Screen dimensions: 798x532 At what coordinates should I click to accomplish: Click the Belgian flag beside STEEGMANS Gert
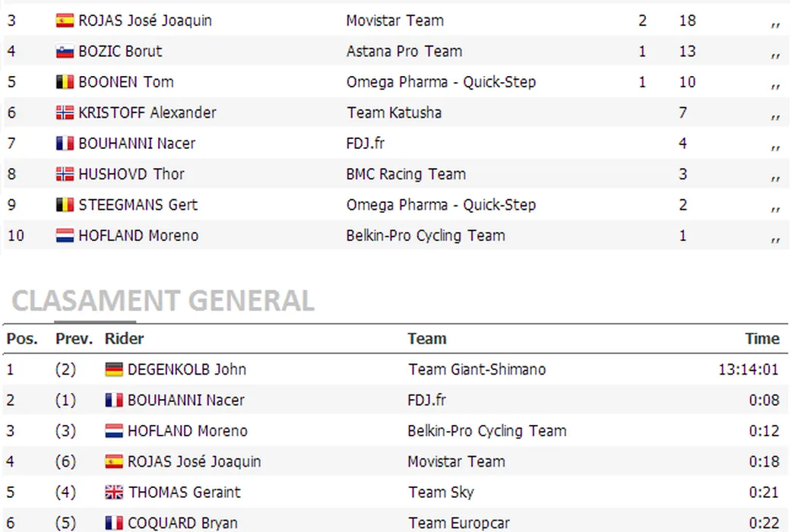tap(65, 205)
